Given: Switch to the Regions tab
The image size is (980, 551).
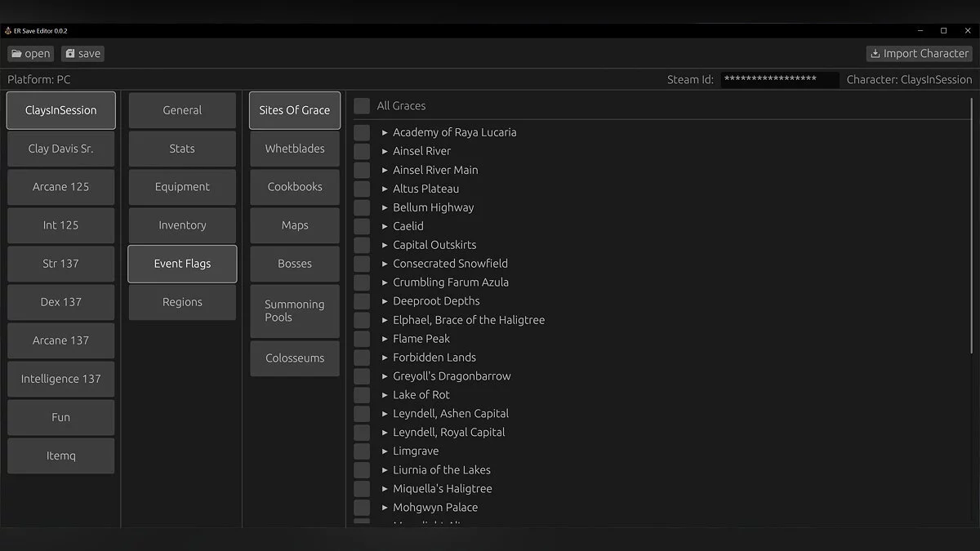Looking at the screenshot, I should click(181, 302).
